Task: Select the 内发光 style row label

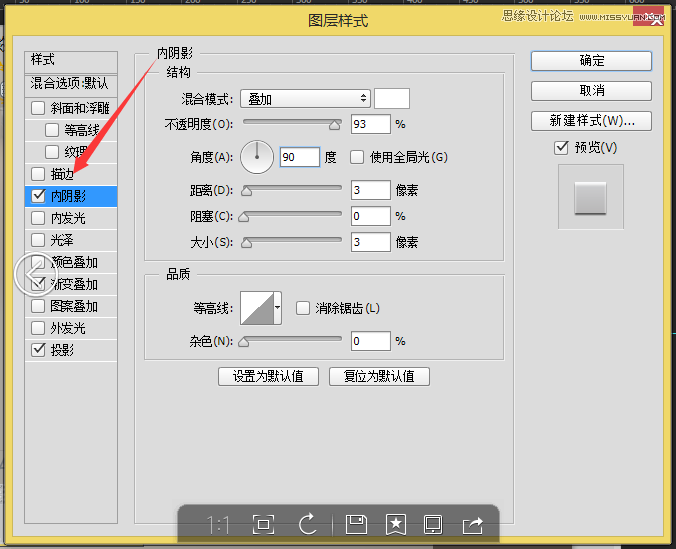Action: coord(68,218)
